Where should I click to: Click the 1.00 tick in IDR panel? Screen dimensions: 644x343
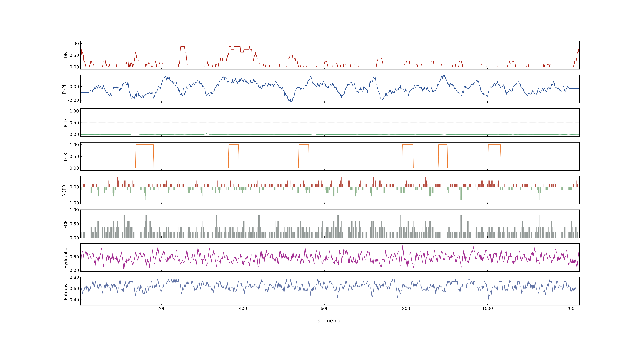pyautogui.click(x=74, y=44)
